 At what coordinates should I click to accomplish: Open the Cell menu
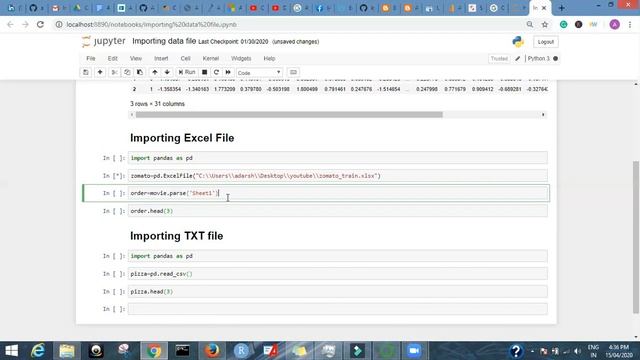tap(185, 58)
